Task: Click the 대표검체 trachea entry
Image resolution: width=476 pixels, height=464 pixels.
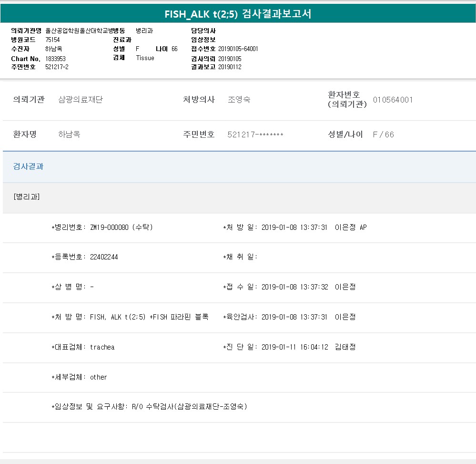Action: [83, 347]
